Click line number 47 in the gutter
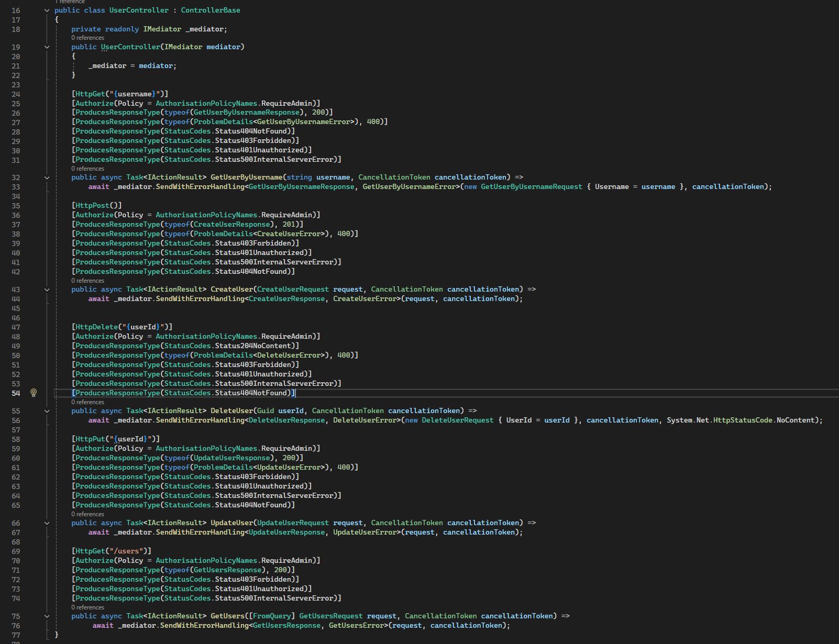The image size is (839, 644). click(x=16, y=327)
